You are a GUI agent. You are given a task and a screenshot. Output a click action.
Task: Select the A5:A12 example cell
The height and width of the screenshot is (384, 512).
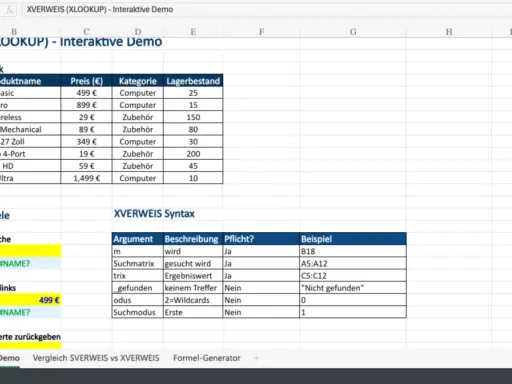click(x=353, y=264)
